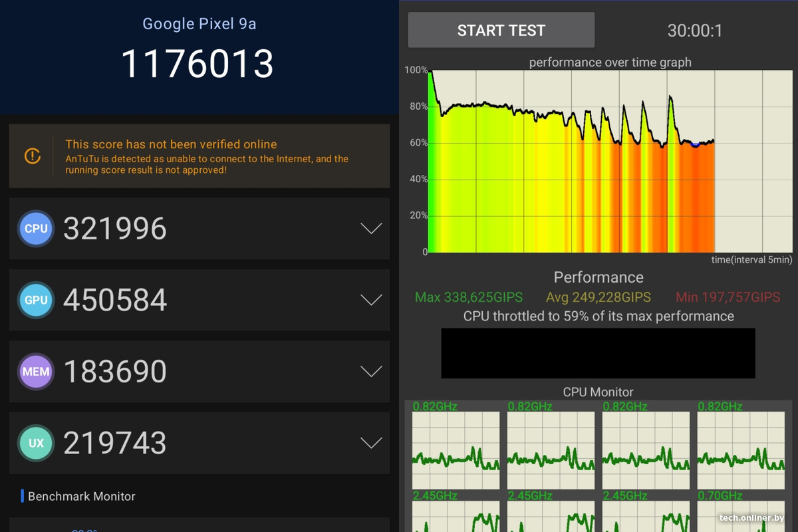
Task: Click the 60% axis label
Action: (419, 143)
